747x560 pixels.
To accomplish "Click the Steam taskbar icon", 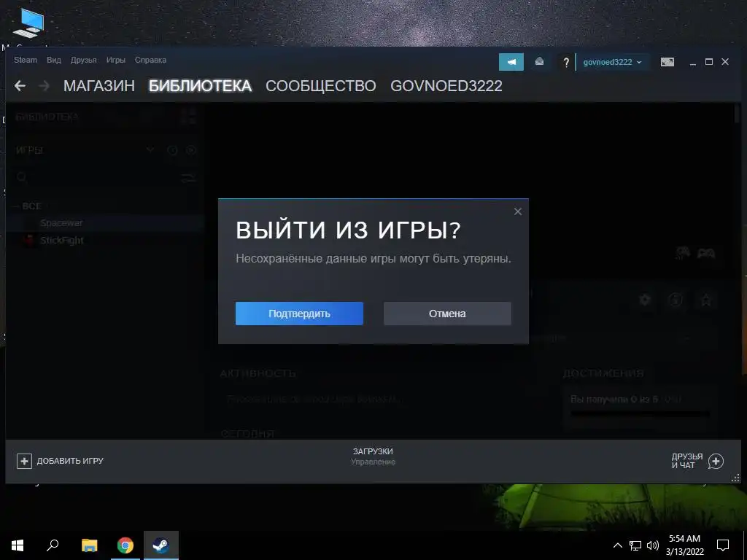I will 161,545.
